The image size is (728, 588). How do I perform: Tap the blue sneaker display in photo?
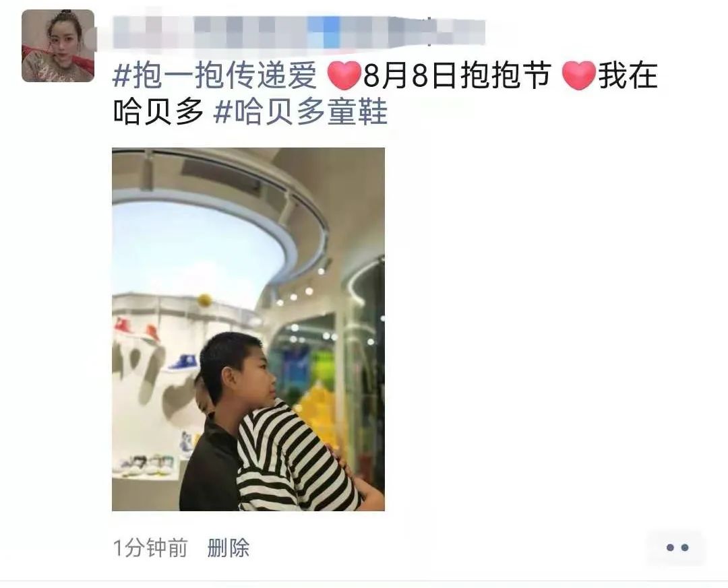[x=183, y=363]
